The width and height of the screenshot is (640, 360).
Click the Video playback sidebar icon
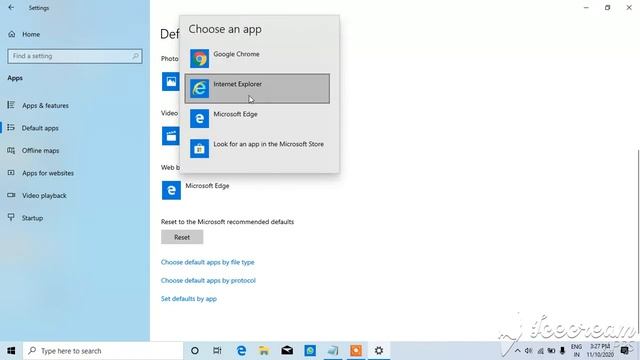(x=11, y=195)
